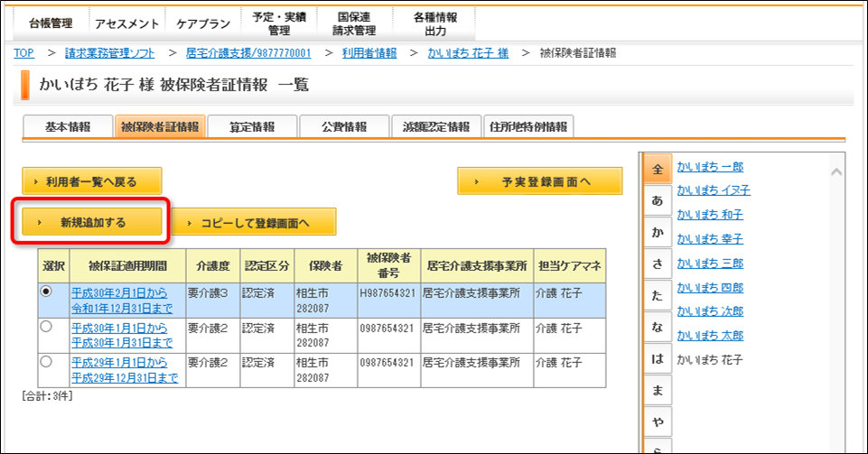Filter user list by か

click(658, 232)
